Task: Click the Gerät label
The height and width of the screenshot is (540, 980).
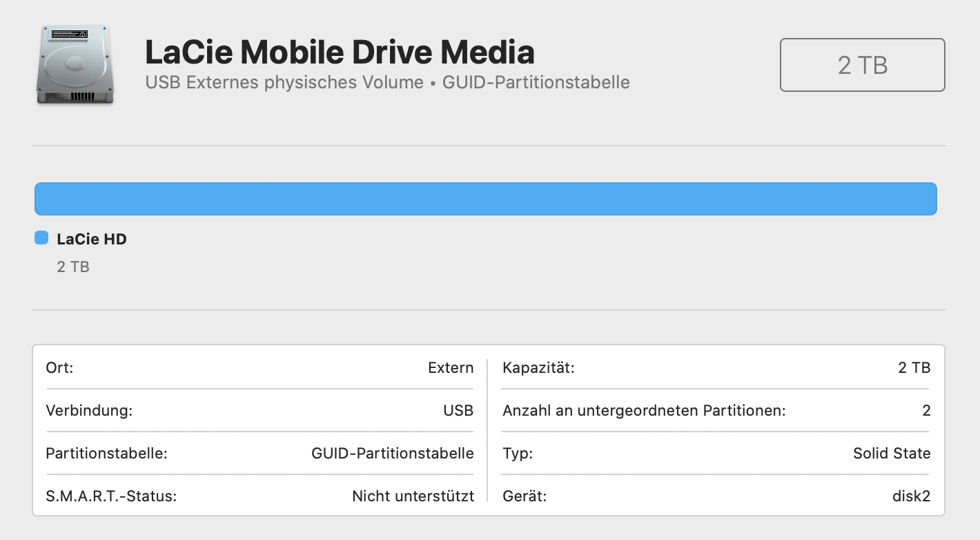Action: tap(525, 496)
